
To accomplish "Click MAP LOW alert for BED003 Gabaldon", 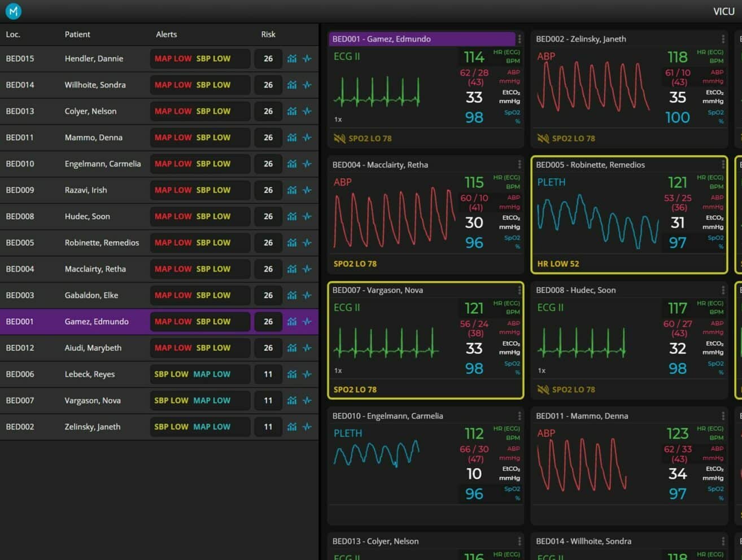I will tap(173, 295).
